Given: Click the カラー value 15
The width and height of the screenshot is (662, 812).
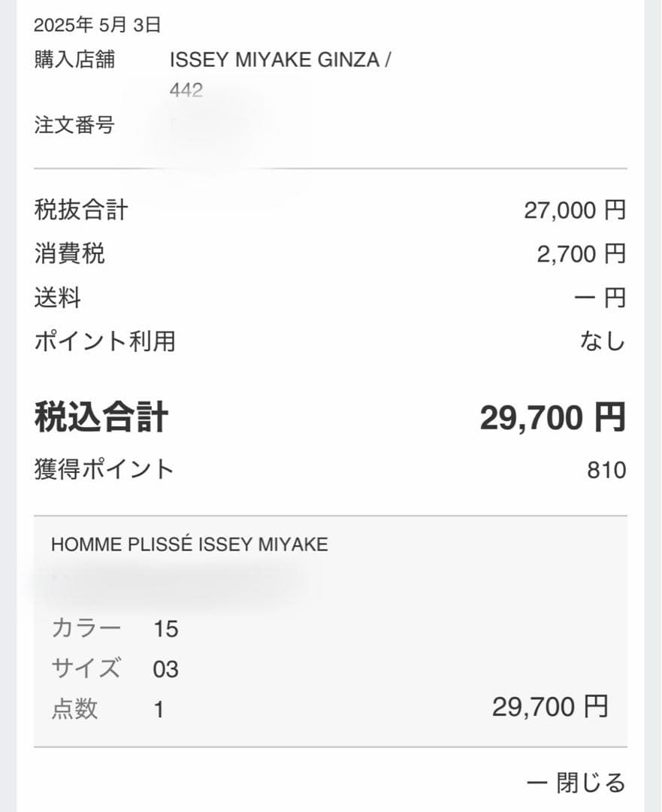Looking at the screenshot, I should tap(165, 629).
